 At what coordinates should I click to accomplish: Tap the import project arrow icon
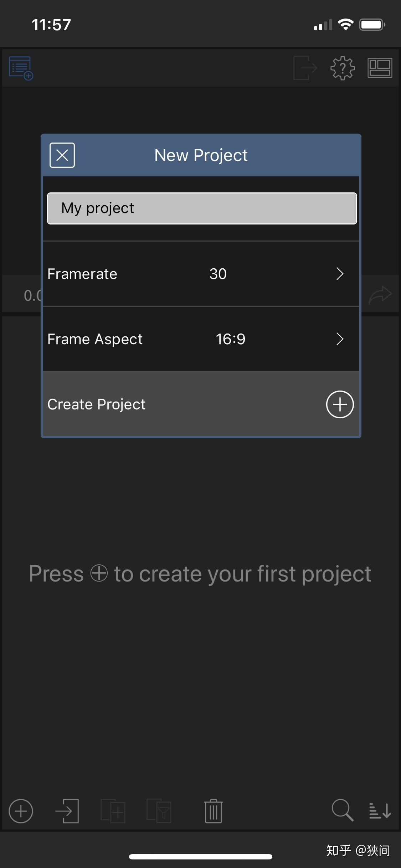[x=67, y=811]
